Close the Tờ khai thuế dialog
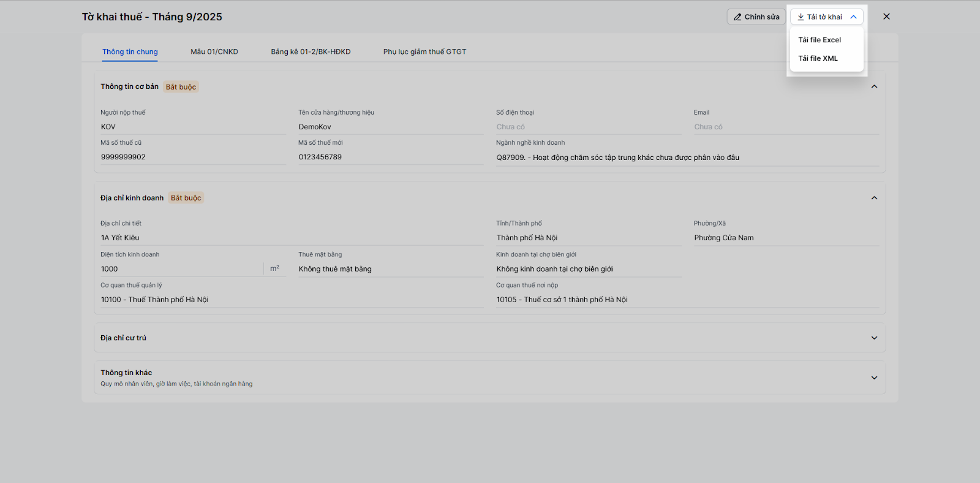 pyautogui.click(x=886, y=17)
